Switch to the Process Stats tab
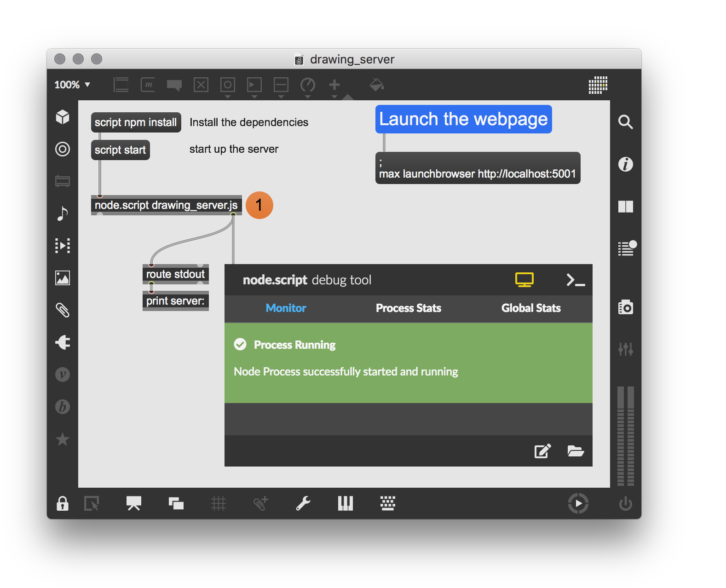Image resolution: width=726 pixels, height=588 pixels. click(x=408, y=308)
